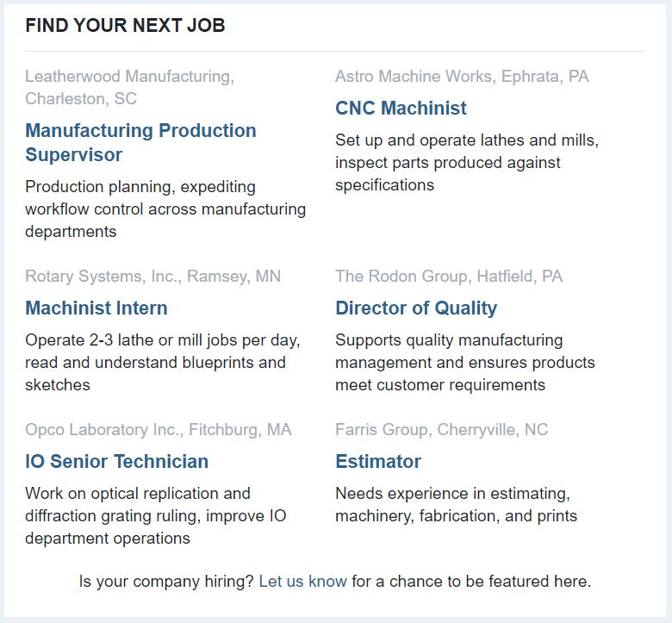
Task: Click the blueprints and sketches description
Action: (162, 363)
